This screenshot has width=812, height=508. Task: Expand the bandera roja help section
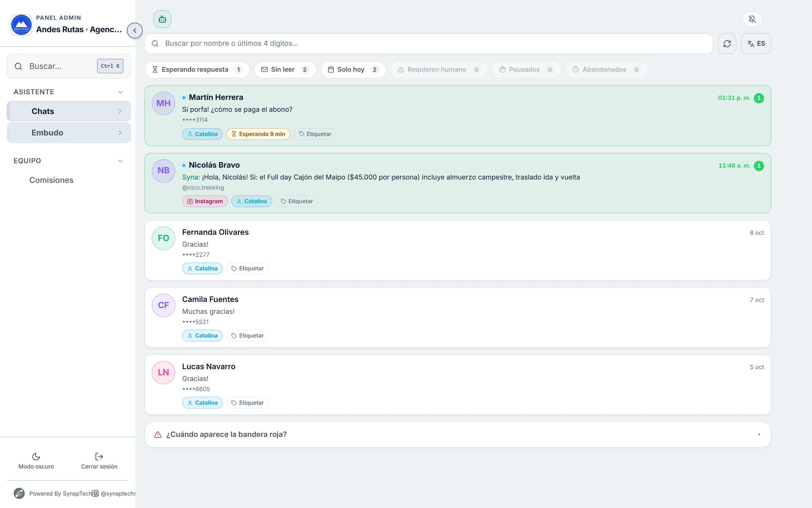(x=458, y=435)
